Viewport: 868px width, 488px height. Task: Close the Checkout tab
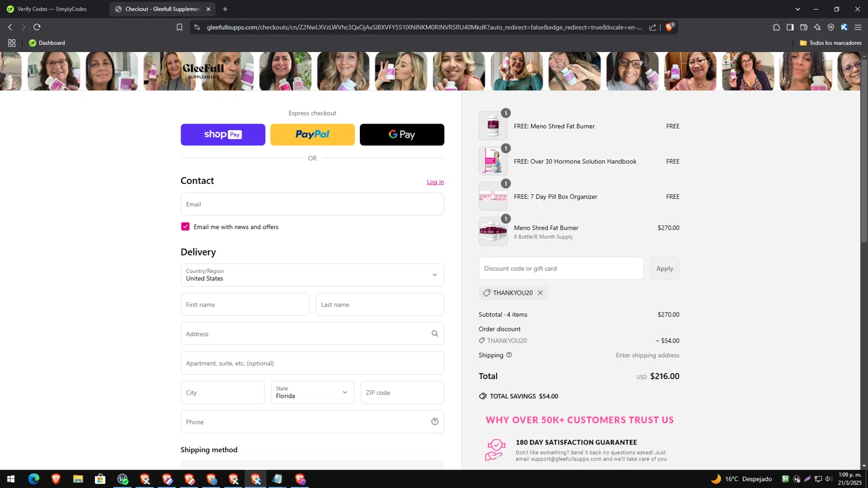coord(208,9)
